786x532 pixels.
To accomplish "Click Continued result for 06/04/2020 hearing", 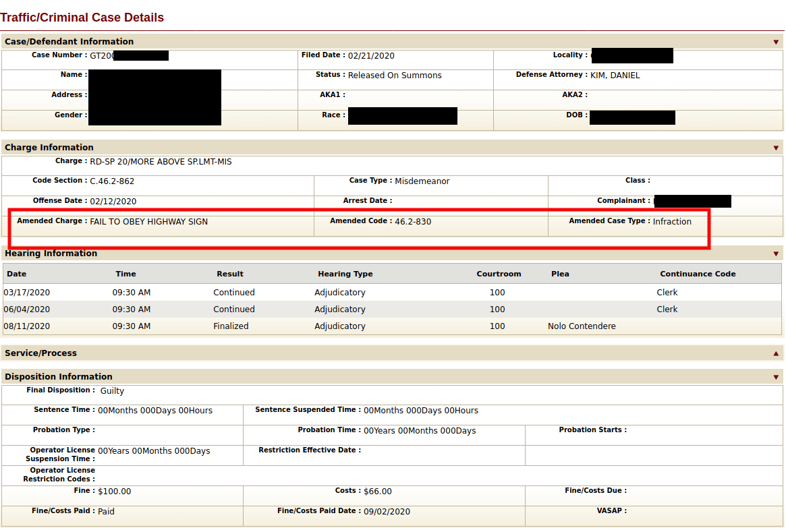I will [x=234, y=309].
